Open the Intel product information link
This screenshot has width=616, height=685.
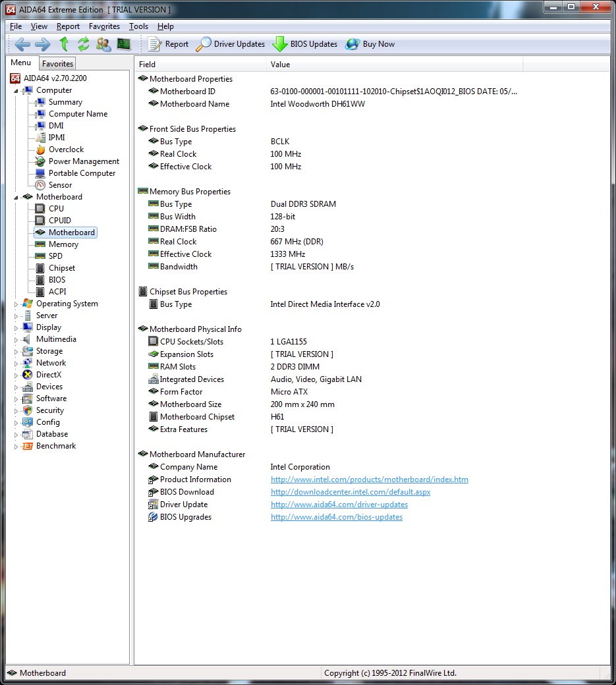[369, 479]
